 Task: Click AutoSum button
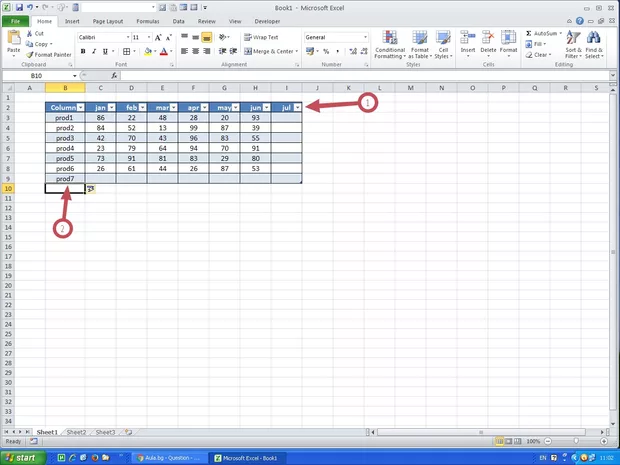coord(541,34)
